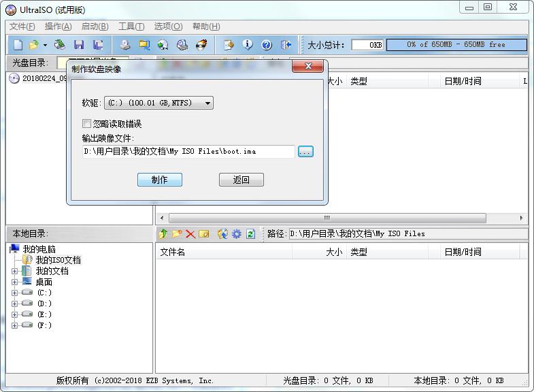This screenshot has height=392, width=534.
Task: Click the 输出映像文件 path input field
Action: tap(188, 152)
